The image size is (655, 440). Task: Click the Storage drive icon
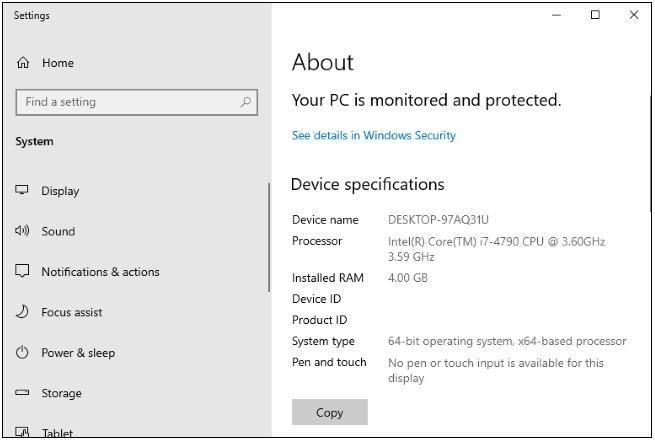point(23,393)
